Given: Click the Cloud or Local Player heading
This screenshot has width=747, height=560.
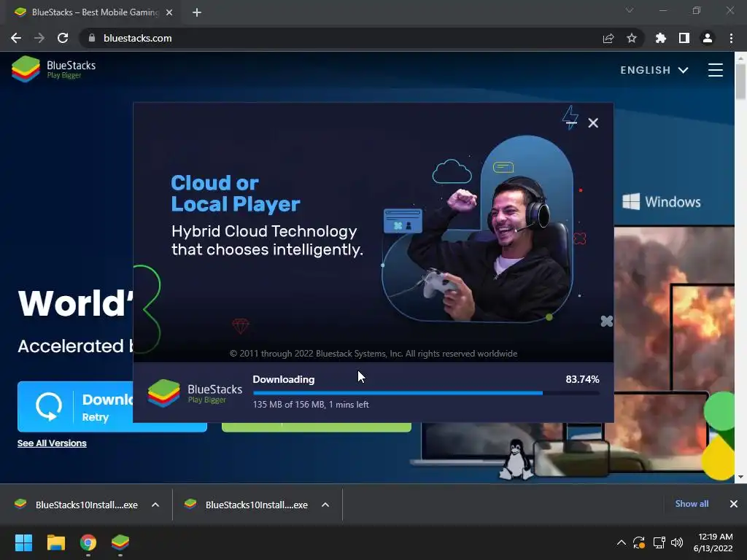Looking at the screenshot, I should 236,193.
